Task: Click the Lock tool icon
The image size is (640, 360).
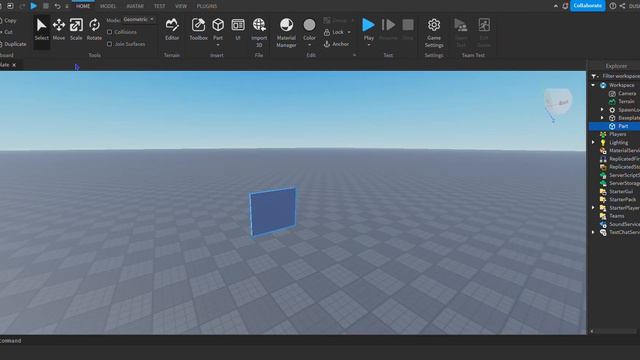Action: pos(327,32)
